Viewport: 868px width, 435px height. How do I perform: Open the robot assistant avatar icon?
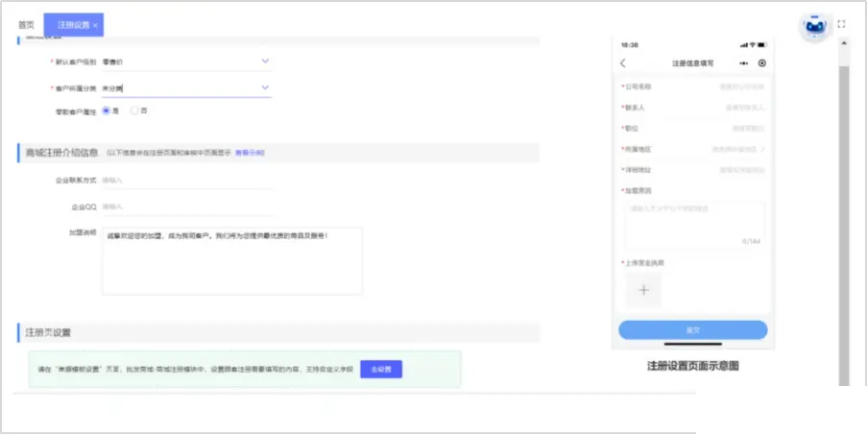815,26
